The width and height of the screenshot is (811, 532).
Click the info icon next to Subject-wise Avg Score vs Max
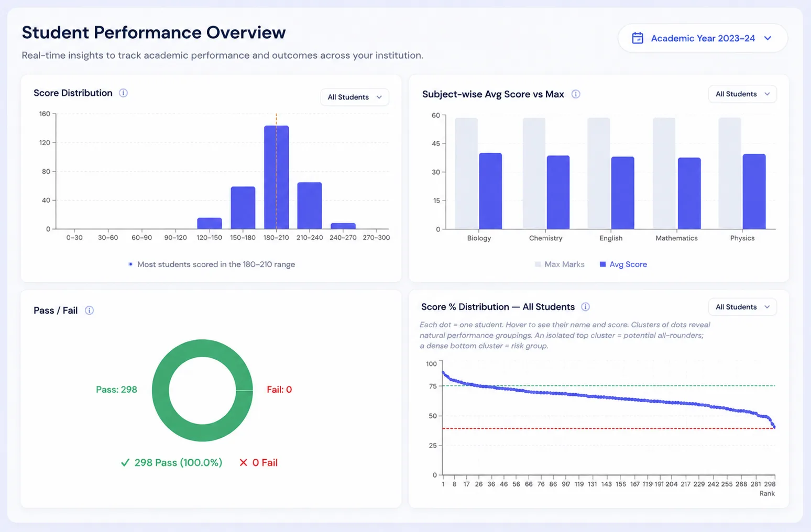[x=576, y=94]
